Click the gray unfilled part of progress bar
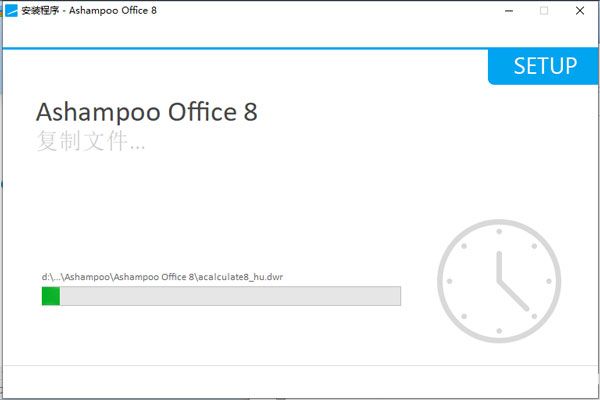Screen dimensions: 600x400 [x=230, y=296]
